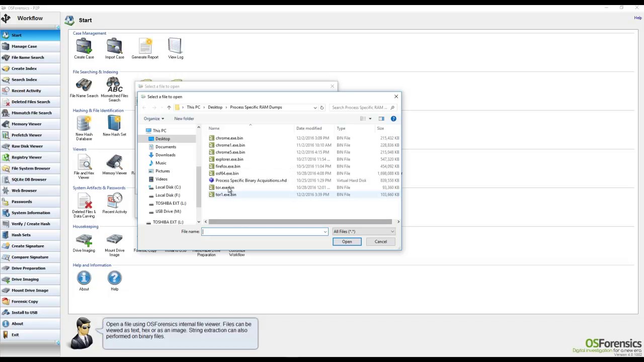Image resolution: width=644 pixels, height=362 pixels.
Task: Select Create Index in Workflow sidebar
Action: pyautogui.click(x=30, y=68)
